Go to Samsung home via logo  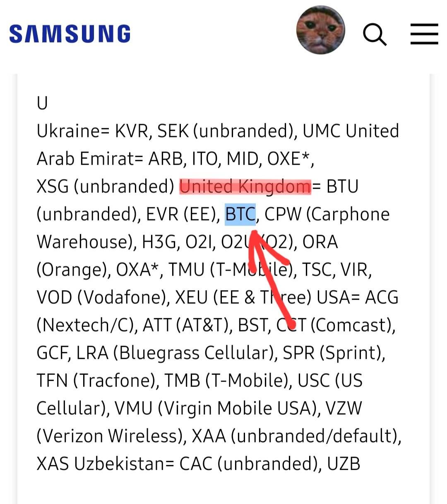coord(70,34)
